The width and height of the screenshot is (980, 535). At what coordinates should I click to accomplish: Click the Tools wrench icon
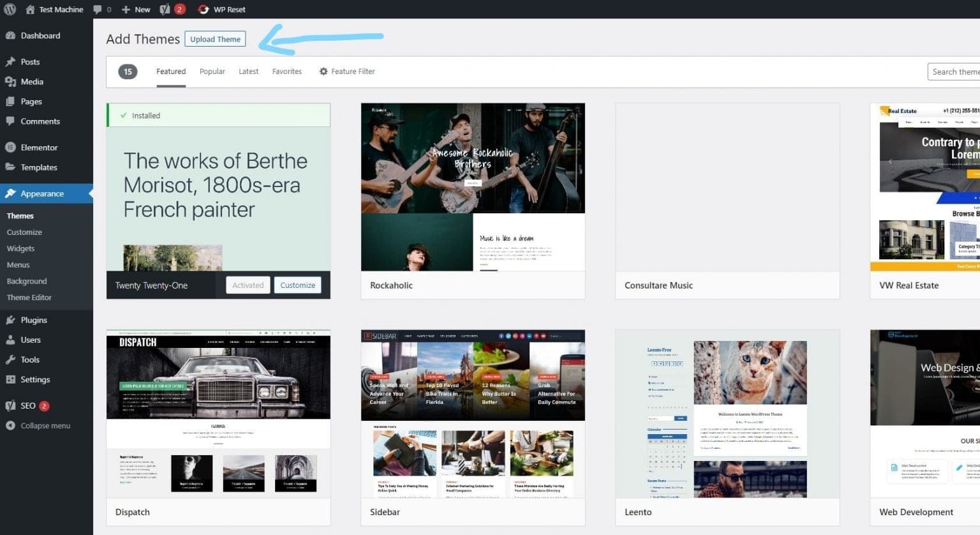coord(10,359)
